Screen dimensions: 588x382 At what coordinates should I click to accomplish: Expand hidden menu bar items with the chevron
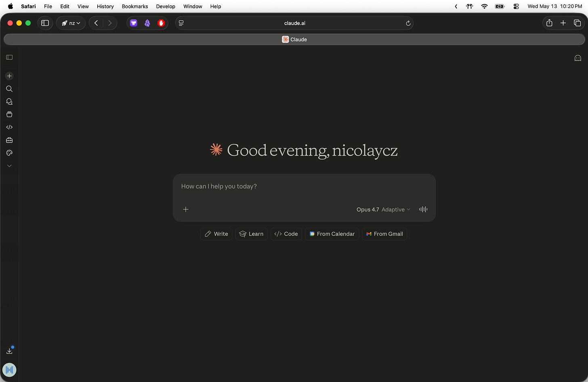[x=456, y=6]
